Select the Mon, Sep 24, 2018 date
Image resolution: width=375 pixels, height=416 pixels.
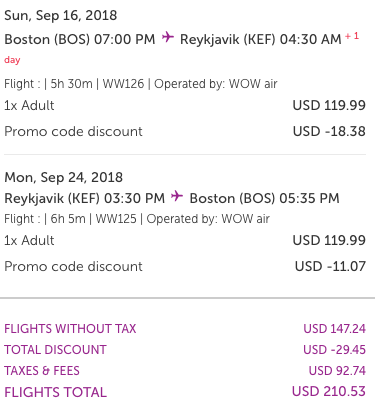tap(63, 177)
